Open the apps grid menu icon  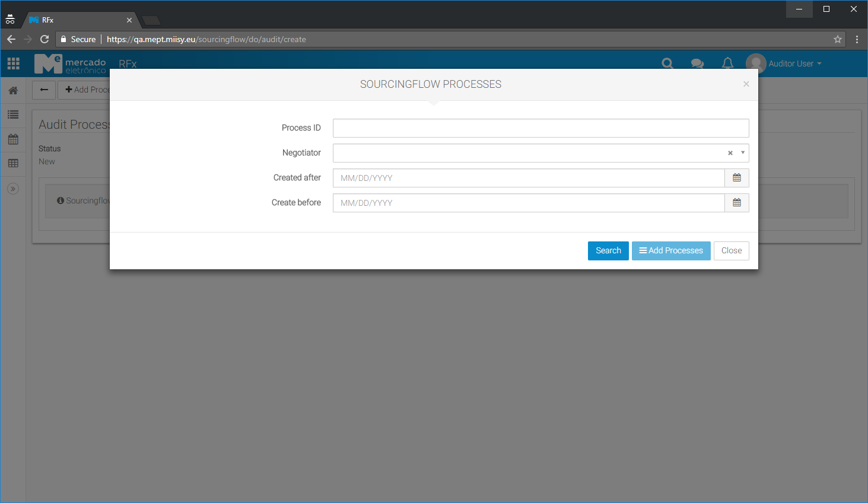[x=13, y=63]
